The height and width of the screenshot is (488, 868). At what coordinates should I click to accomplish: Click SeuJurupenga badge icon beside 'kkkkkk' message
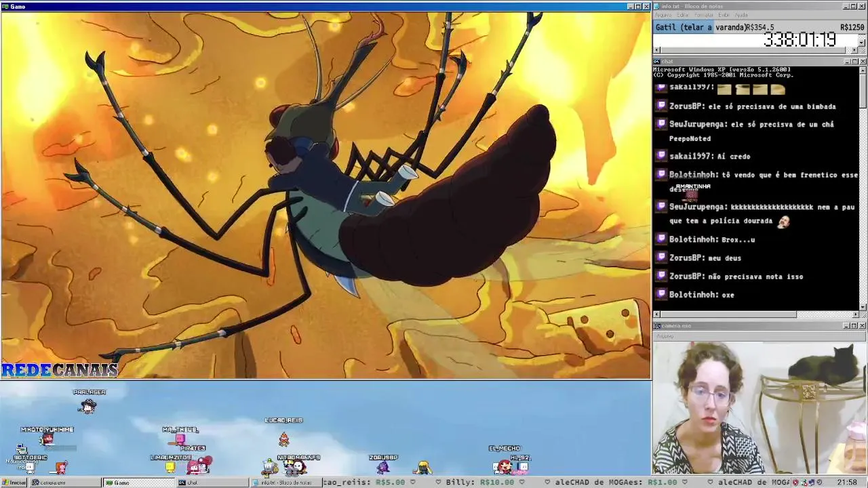[x=661, y=207]
